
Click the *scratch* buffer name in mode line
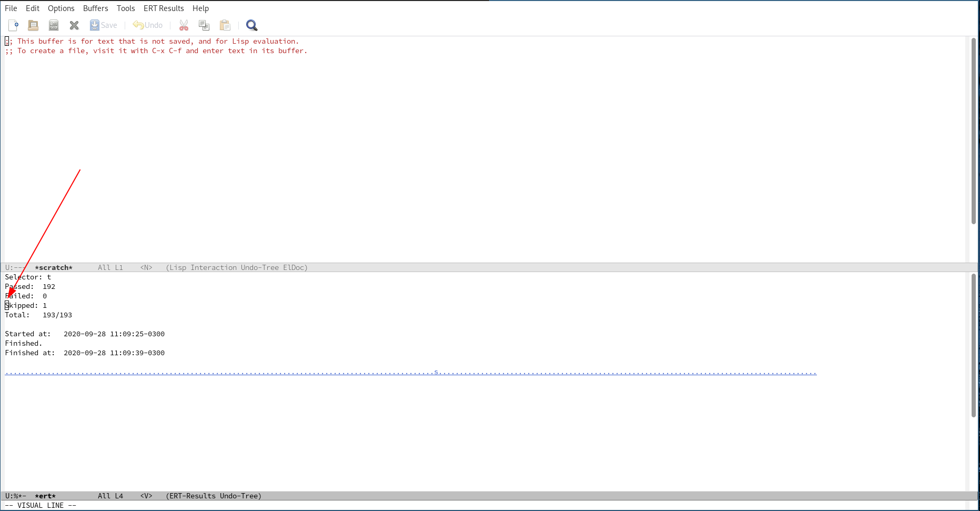54,267
